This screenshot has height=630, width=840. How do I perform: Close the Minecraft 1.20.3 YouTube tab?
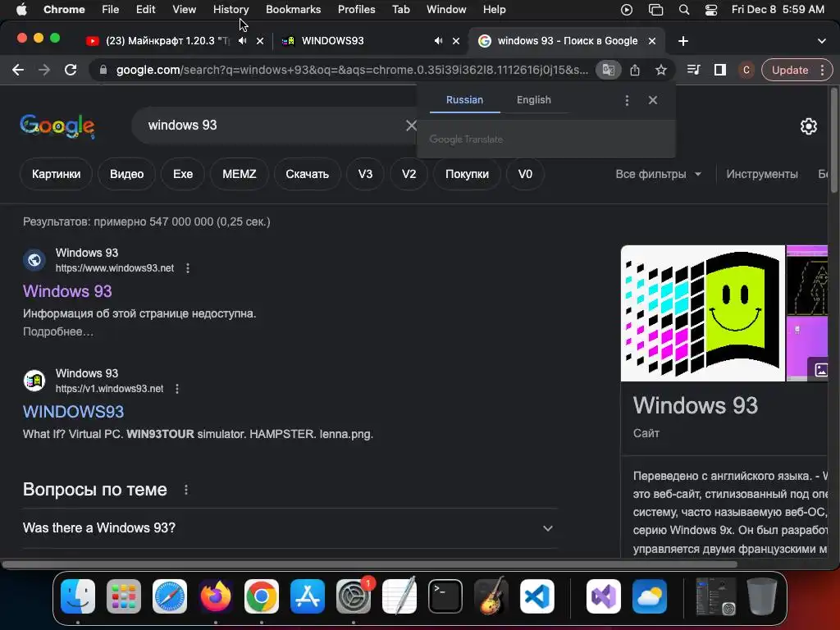tap(260, 41)
